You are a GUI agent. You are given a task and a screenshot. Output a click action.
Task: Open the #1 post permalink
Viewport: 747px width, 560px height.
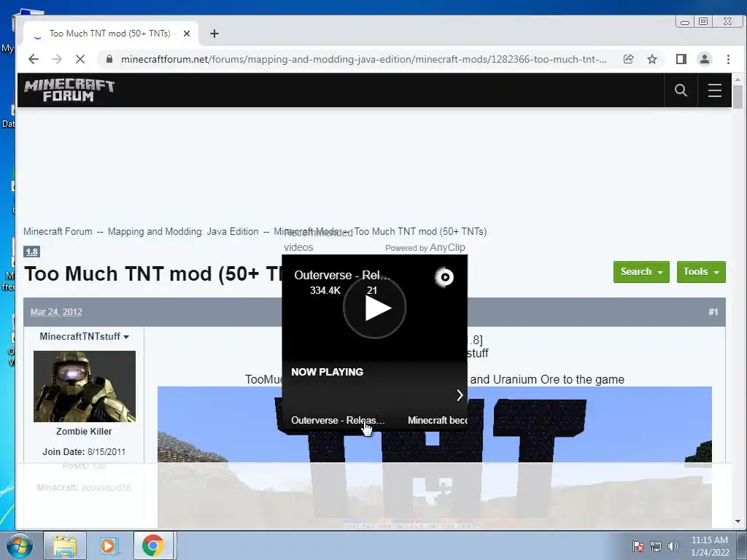tap(713, 312)
